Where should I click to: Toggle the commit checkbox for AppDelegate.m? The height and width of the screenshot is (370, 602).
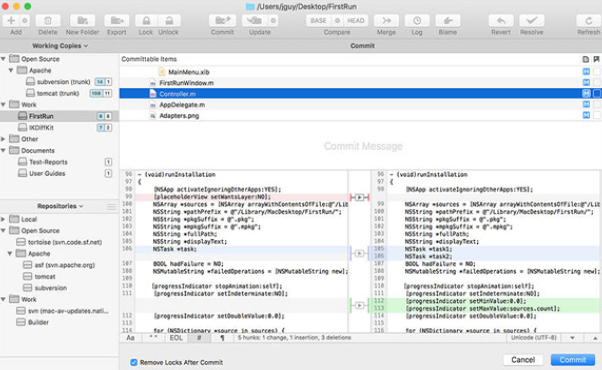(x=597, y=104)
